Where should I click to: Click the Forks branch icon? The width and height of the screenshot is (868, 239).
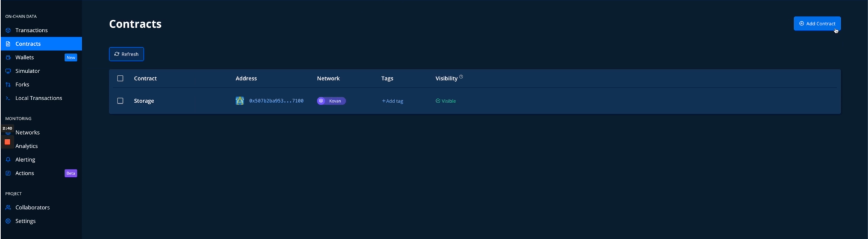click(8, 84)
